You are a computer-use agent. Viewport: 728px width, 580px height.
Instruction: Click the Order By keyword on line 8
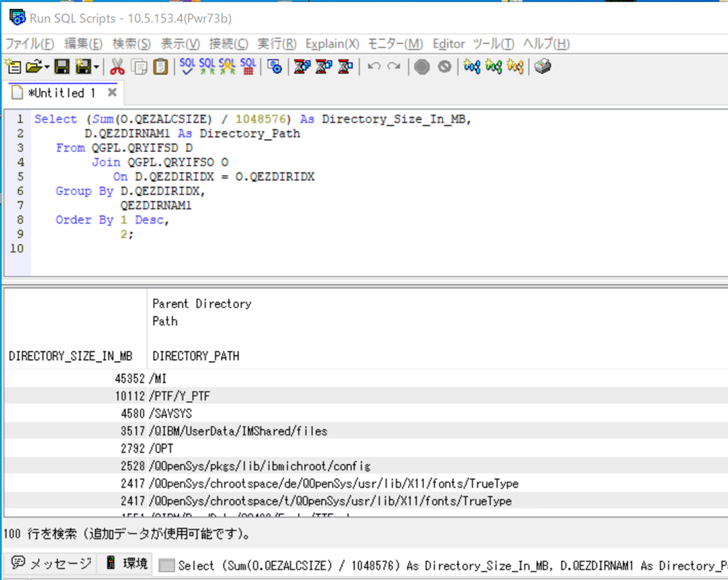(85, 220)
